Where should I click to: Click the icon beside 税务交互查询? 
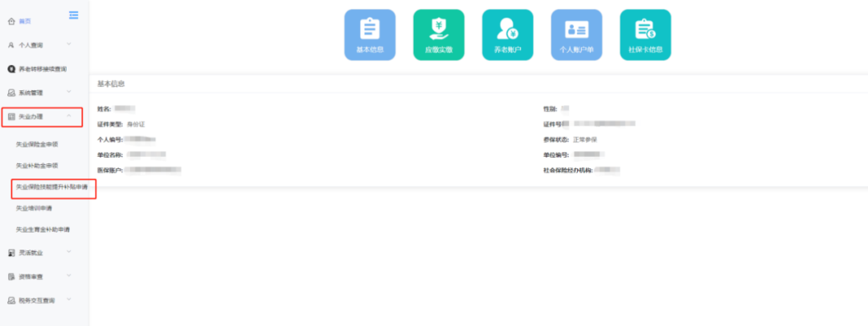(x=11, y=300)
